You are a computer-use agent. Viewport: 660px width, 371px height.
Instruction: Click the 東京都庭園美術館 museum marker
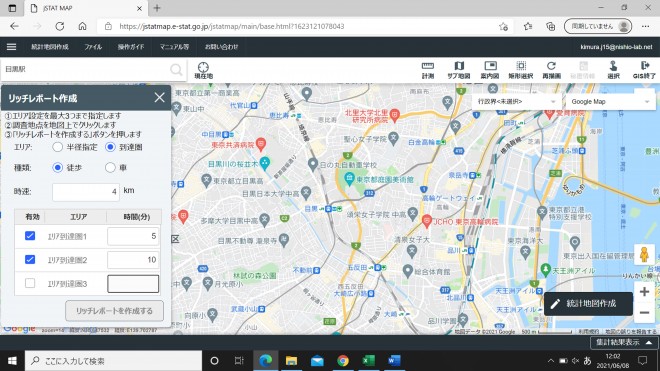[349, 179]
